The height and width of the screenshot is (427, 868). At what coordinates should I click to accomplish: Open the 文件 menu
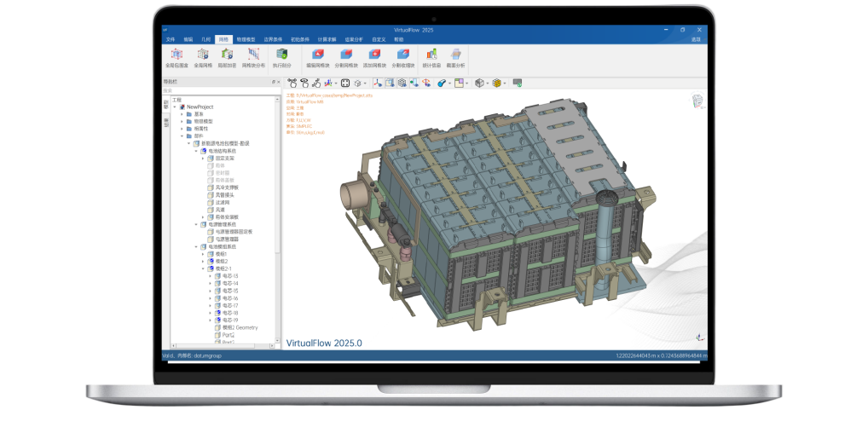[170, 39]
